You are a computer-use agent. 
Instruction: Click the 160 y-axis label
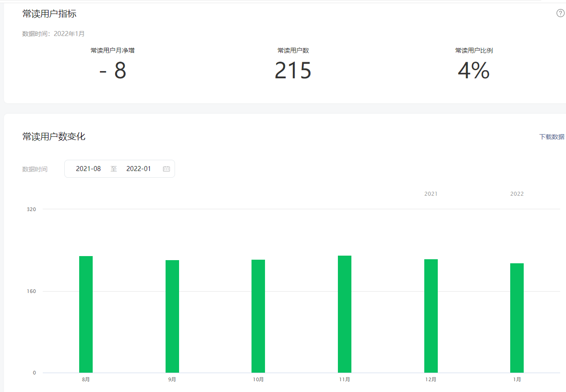tap(31, 291)
